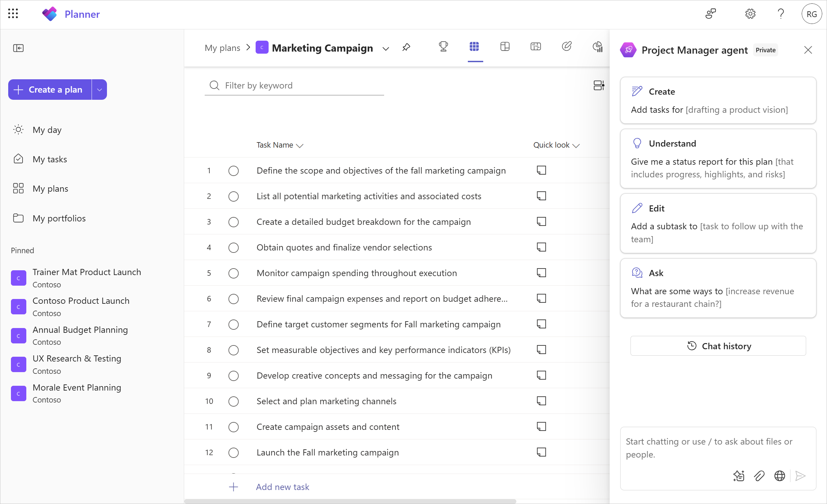This screenshot has height=504, width=827.
Task: Click the Chat history button
Action: [718, 345]
